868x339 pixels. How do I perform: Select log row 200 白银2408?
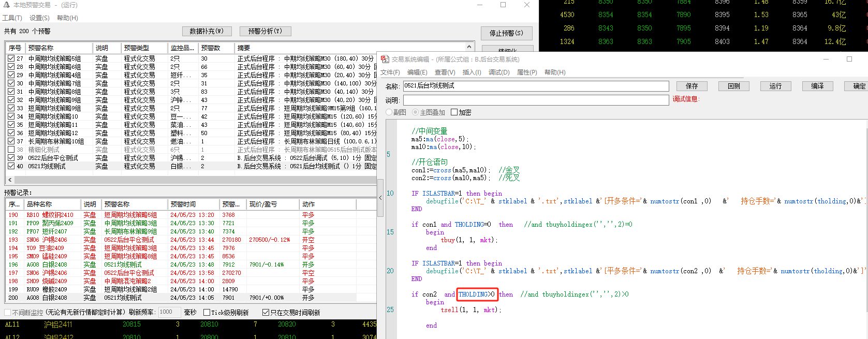[191, 298]
